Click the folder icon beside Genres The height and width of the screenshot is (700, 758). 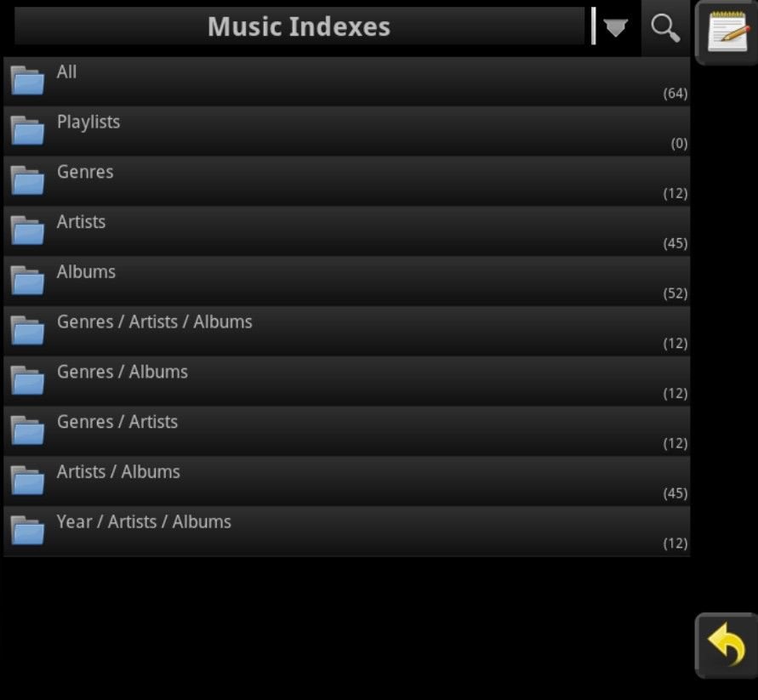(x=27, y=180)
